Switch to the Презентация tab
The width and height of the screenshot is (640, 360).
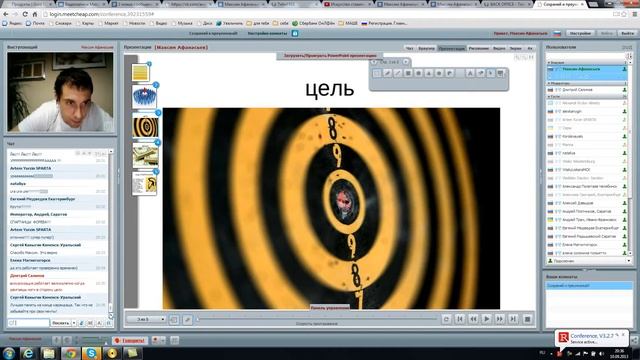tap(451, 48)
